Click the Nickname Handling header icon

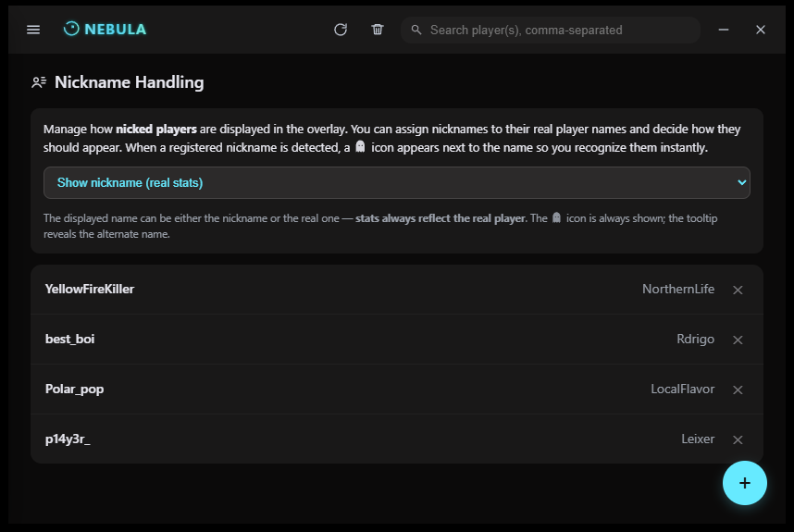[39, 82]
